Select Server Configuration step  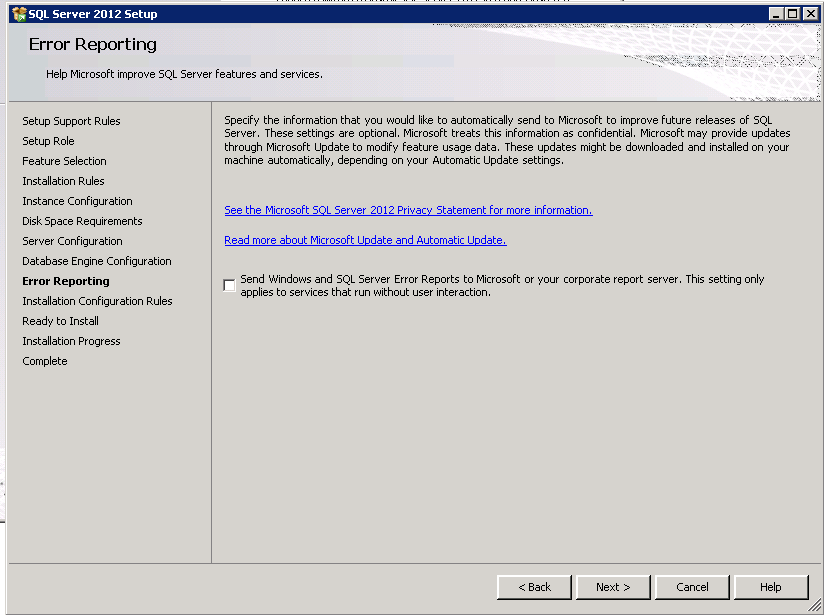73,241
